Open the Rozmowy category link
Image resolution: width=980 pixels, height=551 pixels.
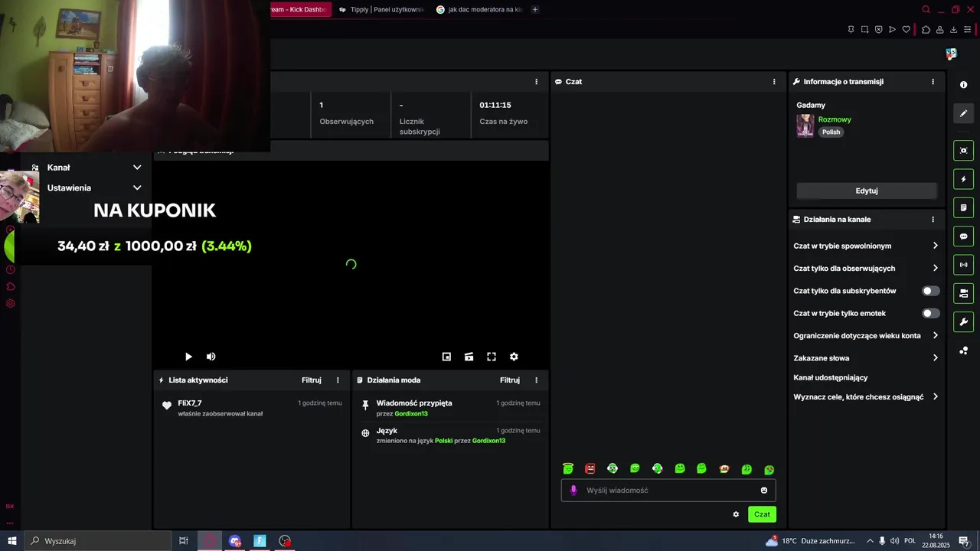click(x=835, y=119)
